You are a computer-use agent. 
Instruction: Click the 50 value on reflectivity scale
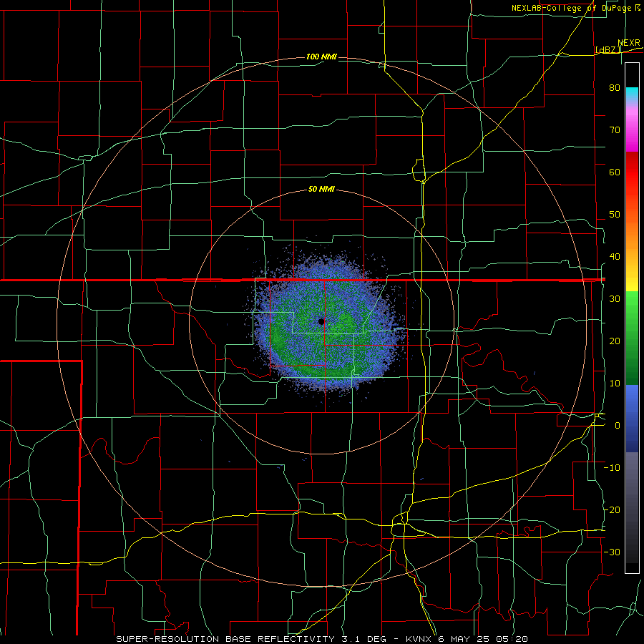pos(615,215)
